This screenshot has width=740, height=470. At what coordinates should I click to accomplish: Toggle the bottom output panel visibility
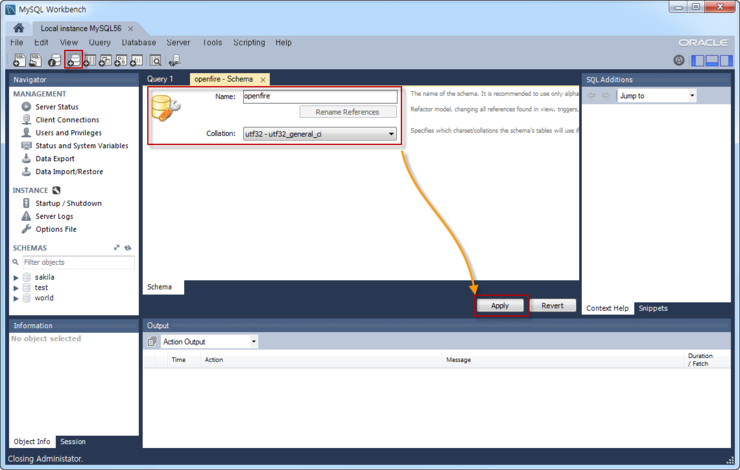click(x=712, y=60)
